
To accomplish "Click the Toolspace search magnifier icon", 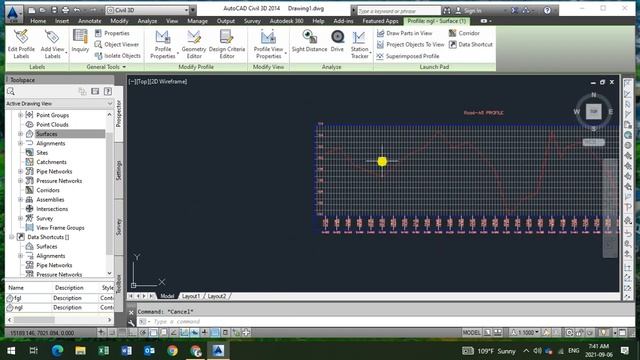I will click(x=11, y=91).
